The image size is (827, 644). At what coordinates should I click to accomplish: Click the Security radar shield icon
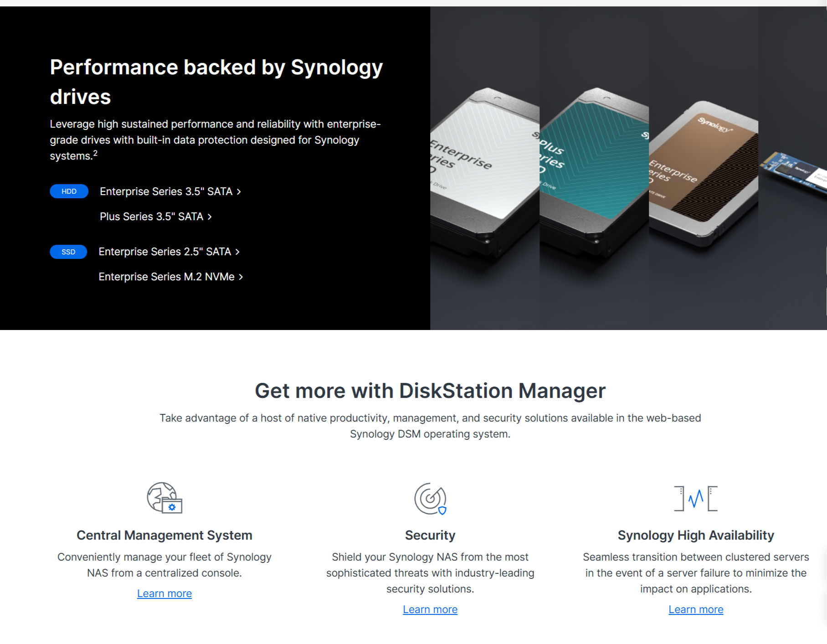[x=430, y=499]
